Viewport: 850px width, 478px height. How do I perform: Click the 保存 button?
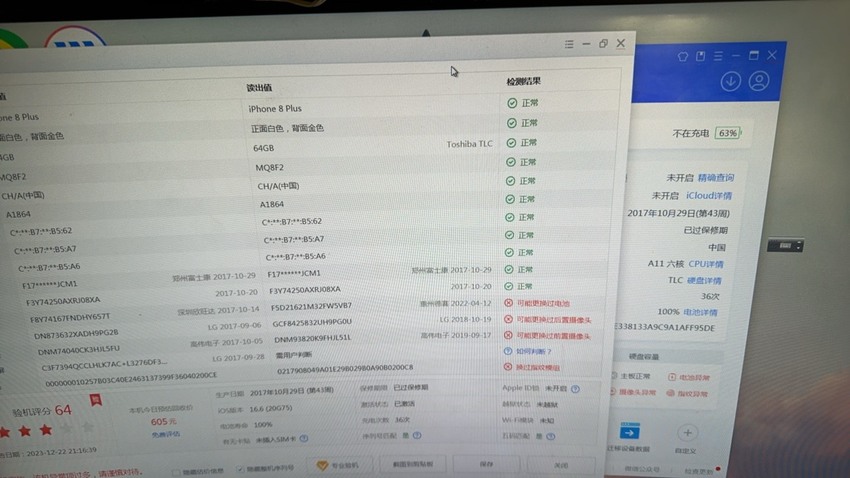(x=486, y=464)
